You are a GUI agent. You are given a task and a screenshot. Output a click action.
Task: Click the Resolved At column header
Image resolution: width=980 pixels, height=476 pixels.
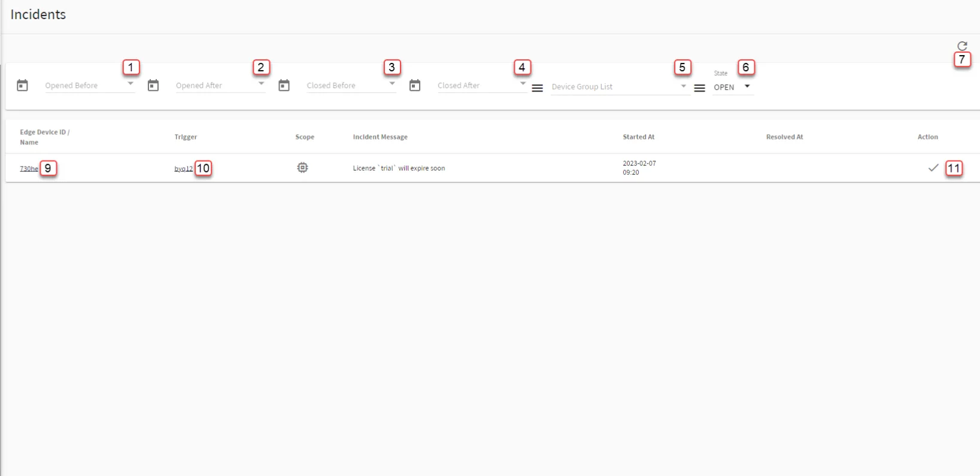785,137
